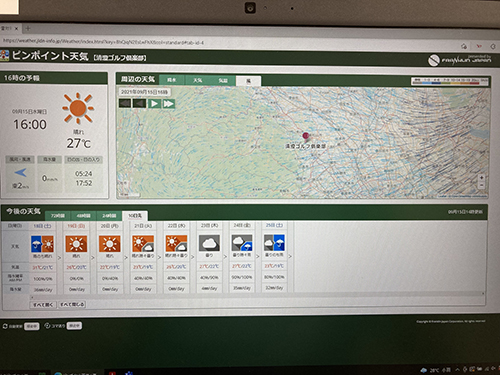Toggle the コマ送り frame-advance setting

click(x=74, y=326)
